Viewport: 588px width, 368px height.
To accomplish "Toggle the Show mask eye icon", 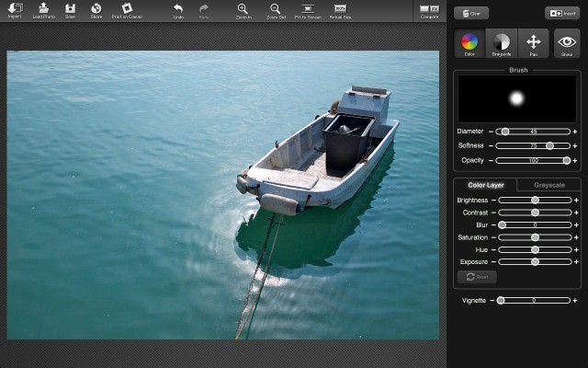I will tap(567, 43).
